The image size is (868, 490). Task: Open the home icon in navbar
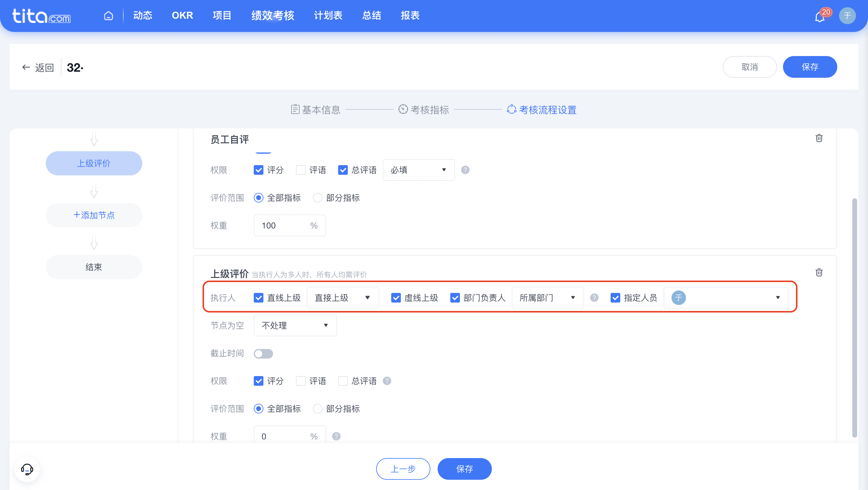(x=108, y=15)
